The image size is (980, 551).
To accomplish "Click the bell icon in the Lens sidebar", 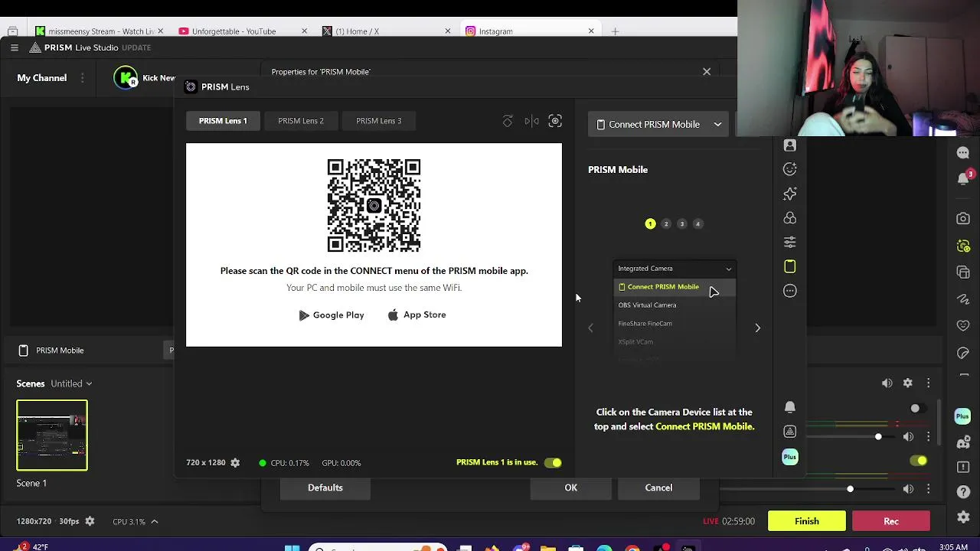I will 790,407.
